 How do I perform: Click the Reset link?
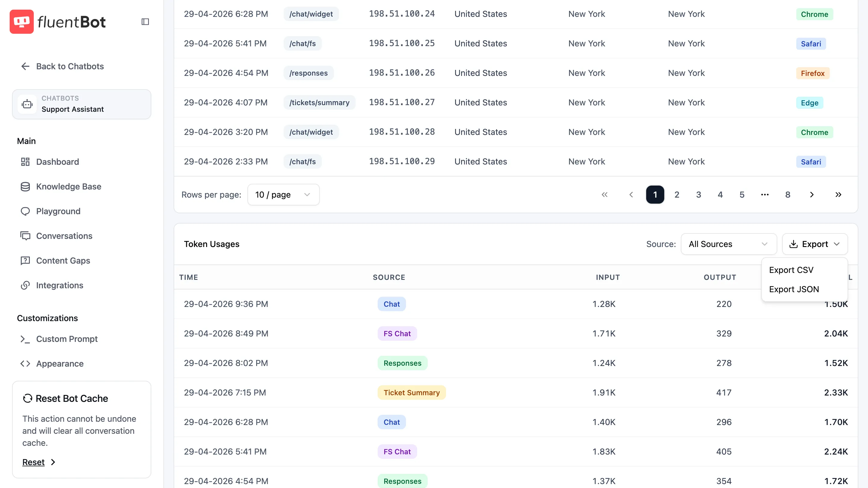click(33, 462)
